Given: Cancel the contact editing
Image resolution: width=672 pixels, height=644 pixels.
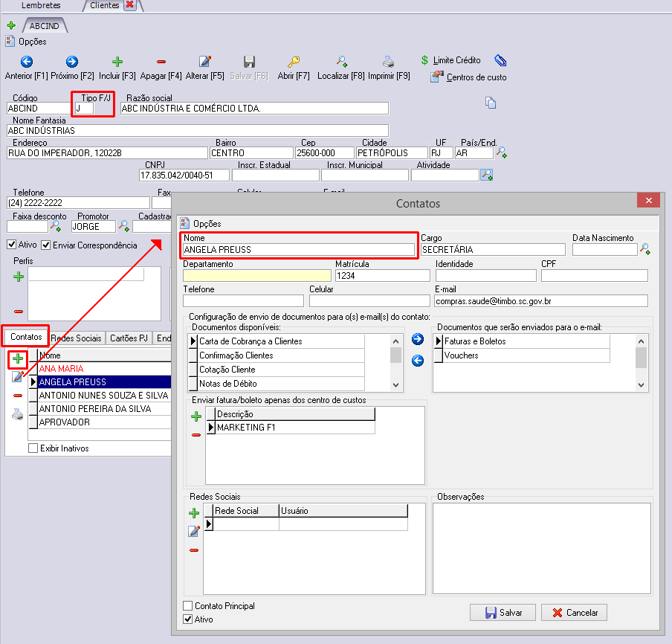Looking at the screenshot, I should click(575, 613).
